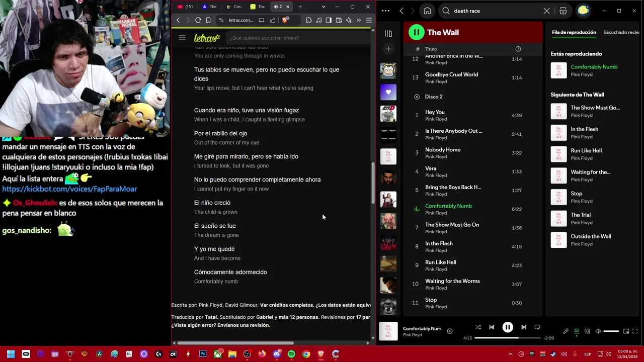
Task: Toggle repeat in the Spotify player
Action: pos(537,327)
